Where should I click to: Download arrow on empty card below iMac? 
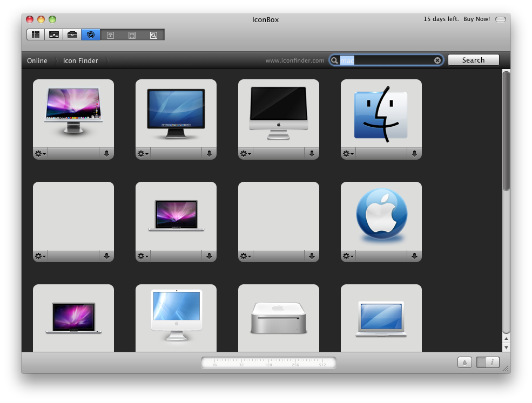pyautogui.click(x=312, y=256)
